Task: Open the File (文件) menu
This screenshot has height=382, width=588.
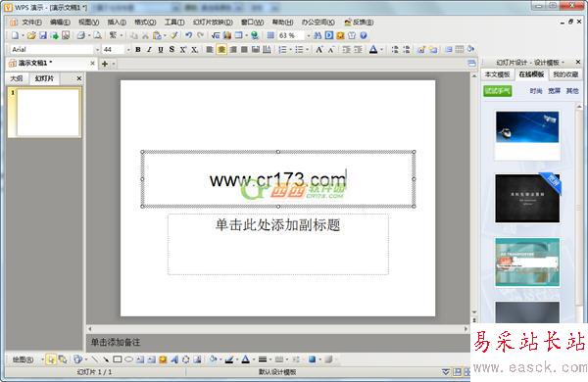Action: 31,23
